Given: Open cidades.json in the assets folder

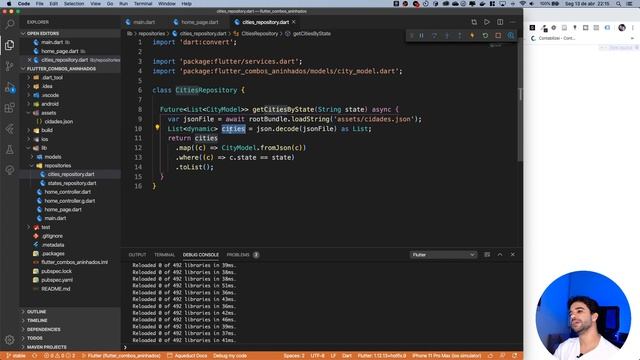Looking at the screenshot, I should 59,122.
